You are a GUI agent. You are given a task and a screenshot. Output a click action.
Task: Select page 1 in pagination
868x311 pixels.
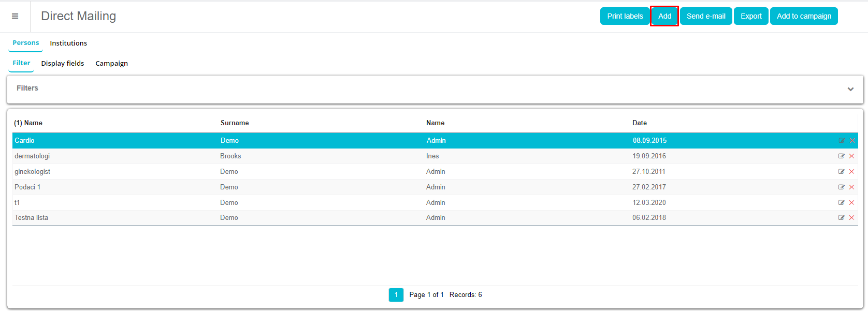click(x=396, y=295)
